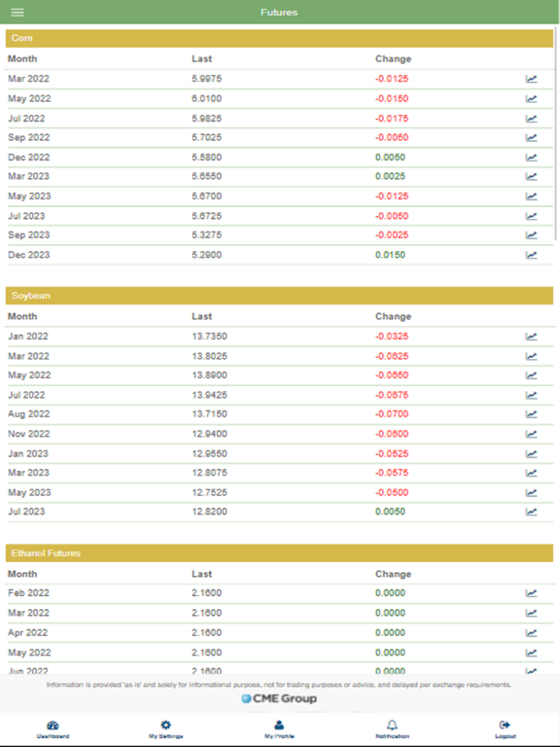Open My Settings tab
The width and height of the screenshot is (560, 747).
pyautogui.click(x=165, y=729)
